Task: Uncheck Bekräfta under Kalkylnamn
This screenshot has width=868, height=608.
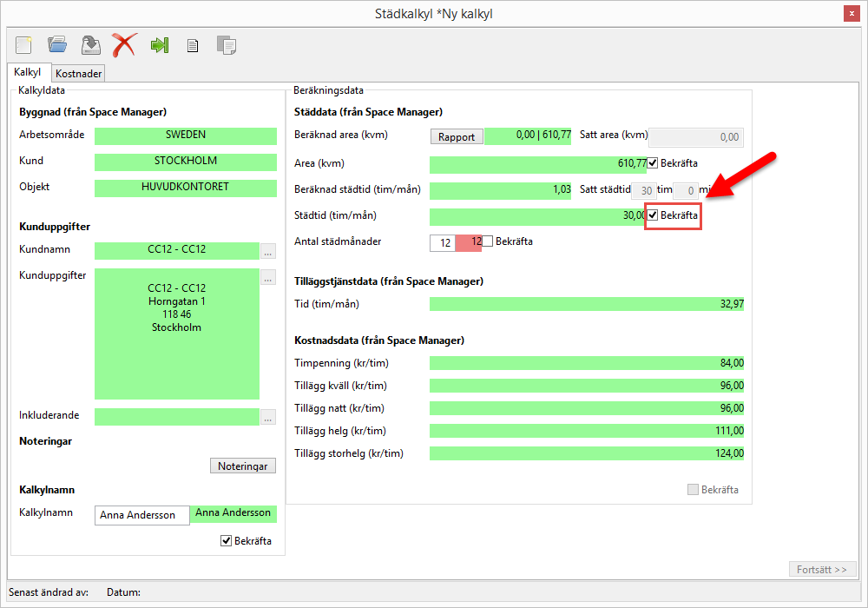Action: tap(227, 541)
